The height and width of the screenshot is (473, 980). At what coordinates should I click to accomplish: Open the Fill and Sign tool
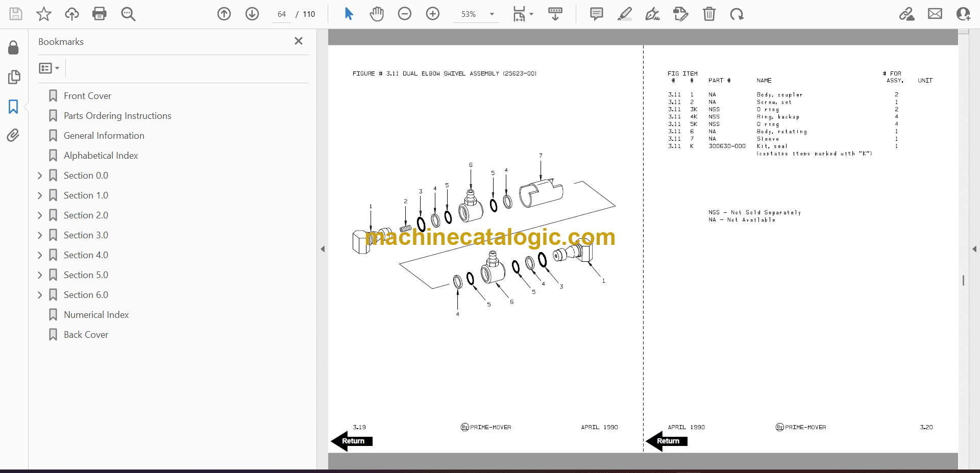(652, 14)
